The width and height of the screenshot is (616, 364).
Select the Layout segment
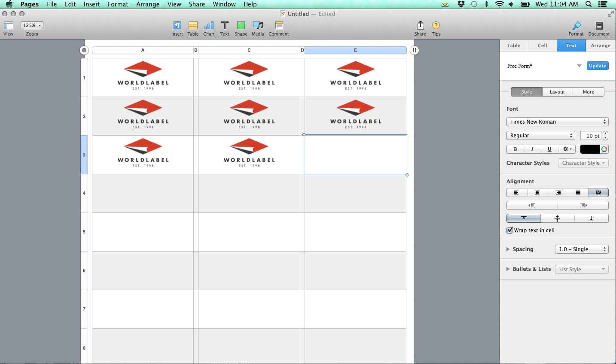(x=557, y=92)
